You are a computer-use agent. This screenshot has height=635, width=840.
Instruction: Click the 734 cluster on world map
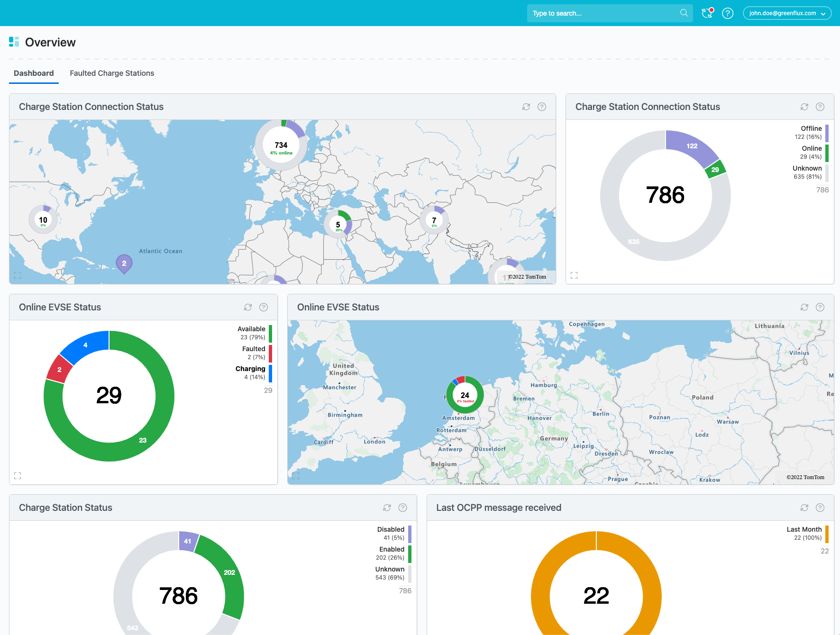tap(281, 145)
